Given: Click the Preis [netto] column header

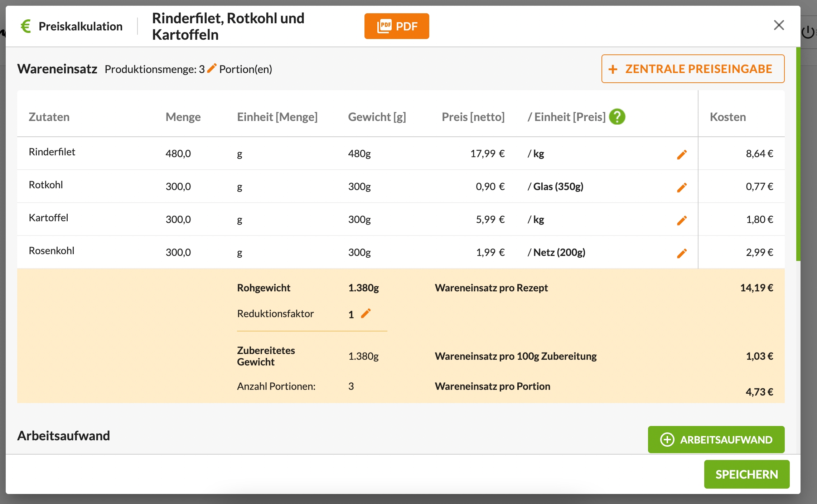Looking at the screenshot, I should pos(473,117).
